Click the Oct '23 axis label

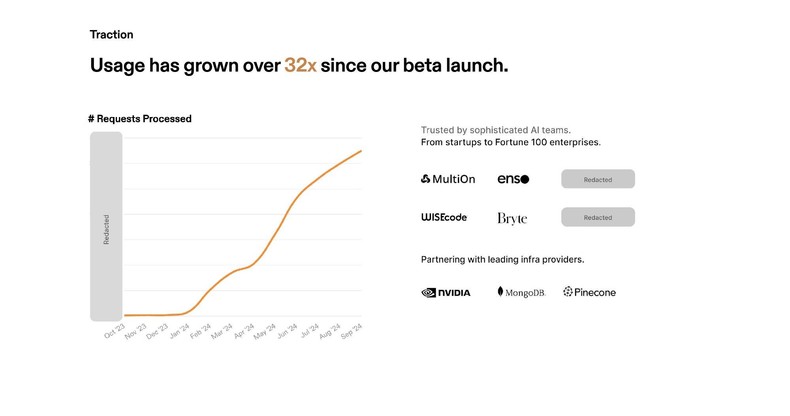(x=114, y=333)
